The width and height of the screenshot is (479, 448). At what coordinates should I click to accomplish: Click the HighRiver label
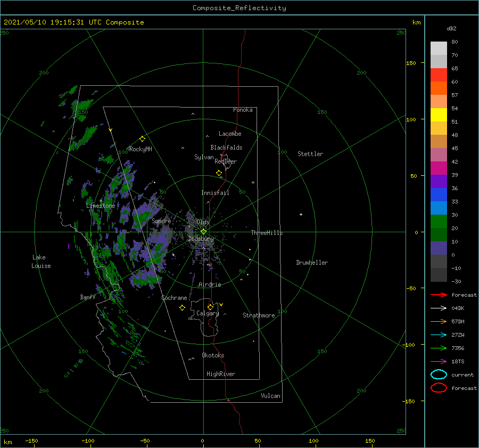[x=221, y=374]
